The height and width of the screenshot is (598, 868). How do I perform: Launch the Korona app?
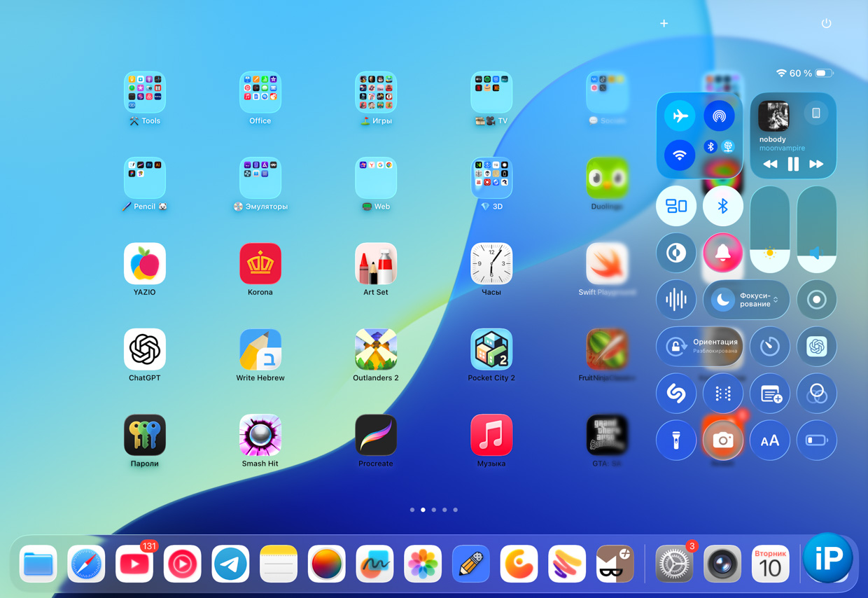tap(260, 263)
